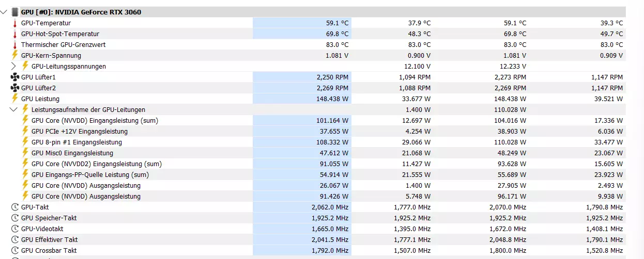This screenshot has height=259, width=644.
Task: Click the 12.233 V rail voltage value
Action: [513, 66]
